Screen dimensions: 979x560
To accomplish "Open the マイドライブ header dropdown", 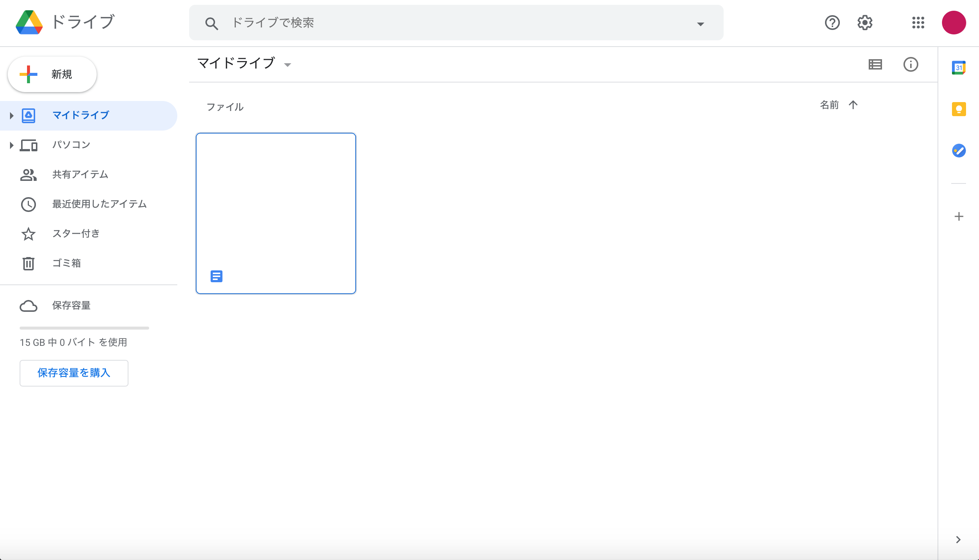I will pyautogui.click(x=288, y=65).
